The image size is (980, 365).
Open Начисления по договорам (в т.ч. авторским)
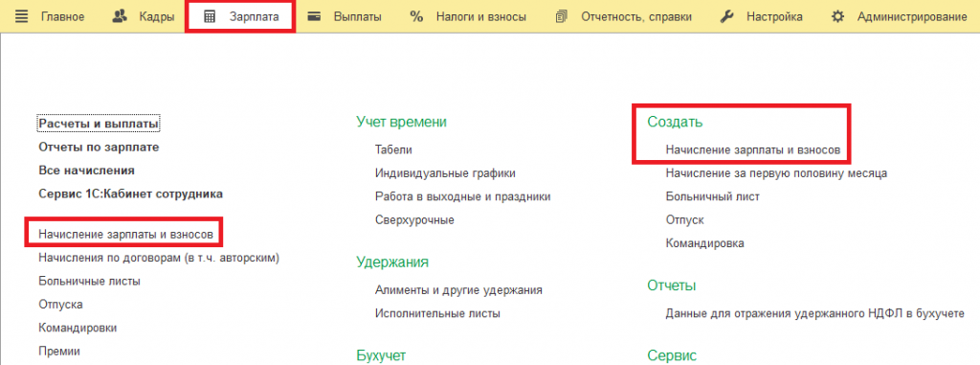click(159, 258)
